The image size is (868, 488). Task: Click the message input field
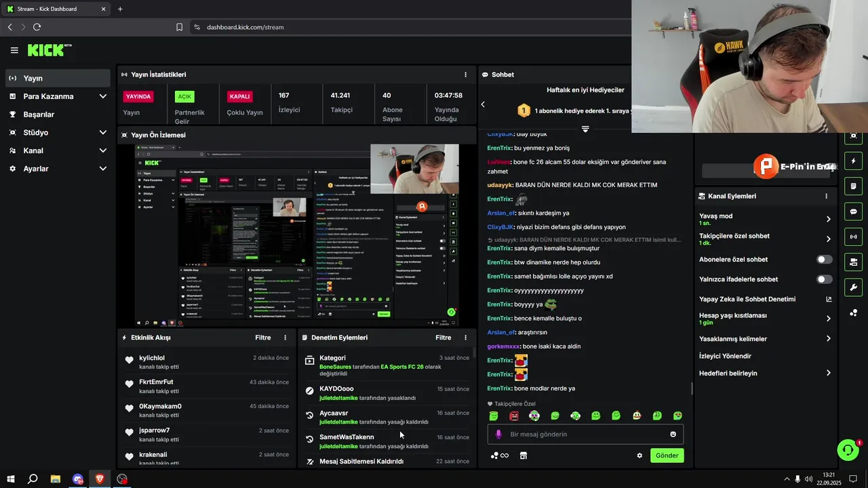click(x=585, y=434)
